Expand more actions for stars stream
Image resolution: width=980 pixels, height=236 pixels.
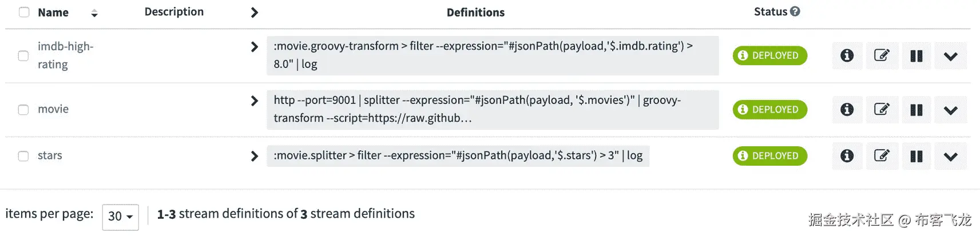point(950,156)
